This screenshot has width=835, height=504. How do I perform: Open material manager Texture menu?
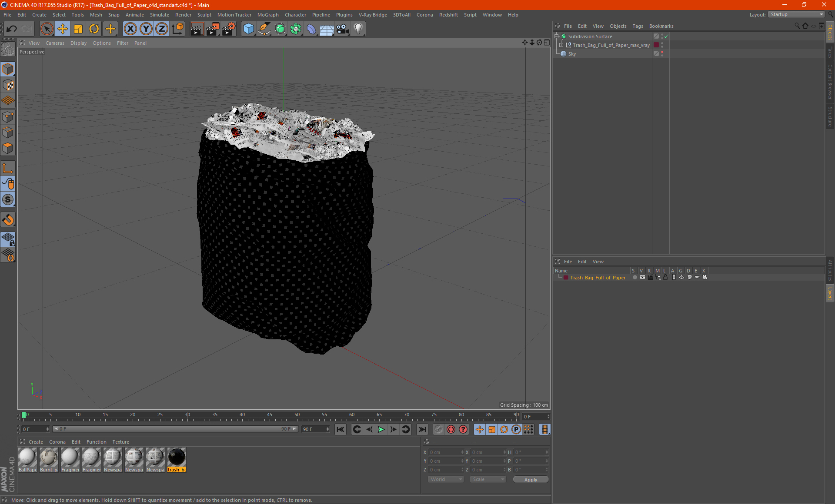click(120, 442)
